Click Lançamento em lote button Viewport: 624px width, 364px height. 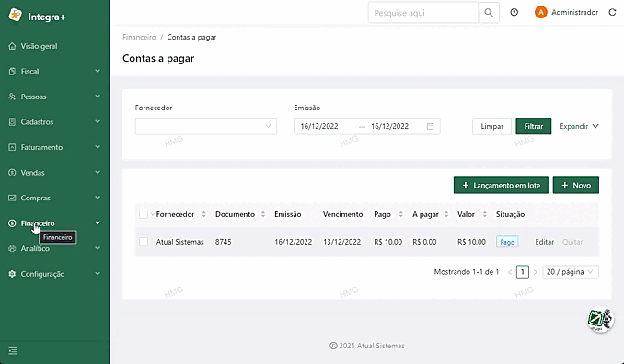tap(501, 185)
